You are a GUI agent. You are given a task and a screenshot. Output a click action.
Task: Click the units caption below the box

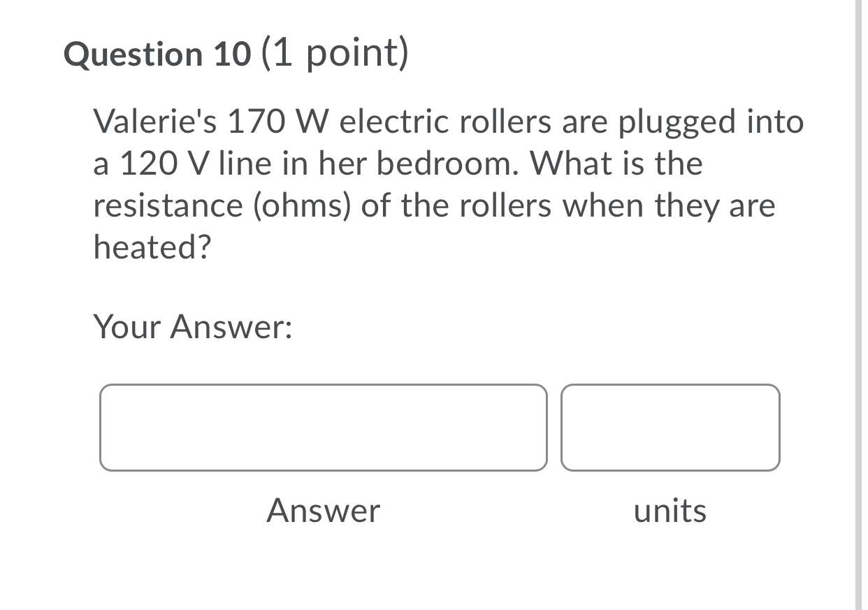670,511
